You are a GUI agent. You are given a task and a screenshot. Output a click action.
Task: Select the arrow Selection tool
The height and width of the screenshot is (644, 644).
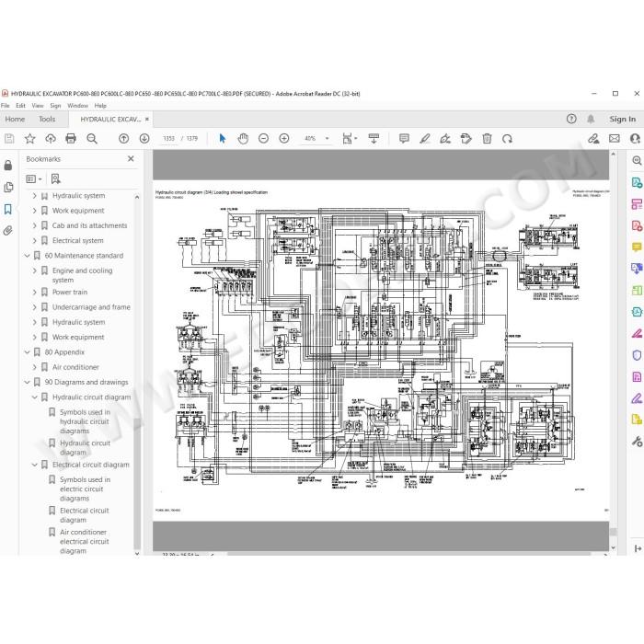223,139
